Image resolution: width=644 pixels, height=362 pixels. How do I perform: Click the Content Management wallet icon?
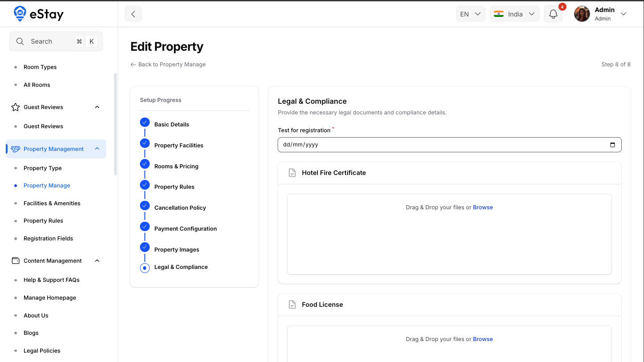point(16,261)
